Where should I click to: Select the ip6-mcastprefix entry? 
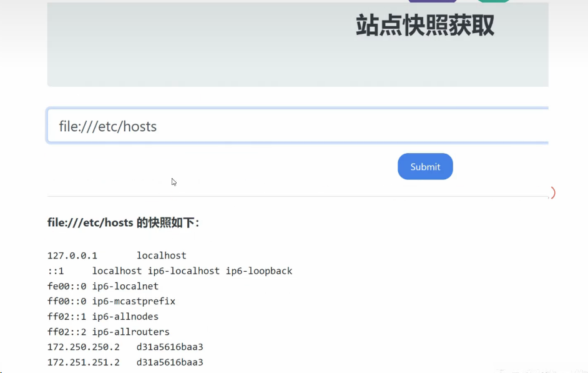(134, 301)
